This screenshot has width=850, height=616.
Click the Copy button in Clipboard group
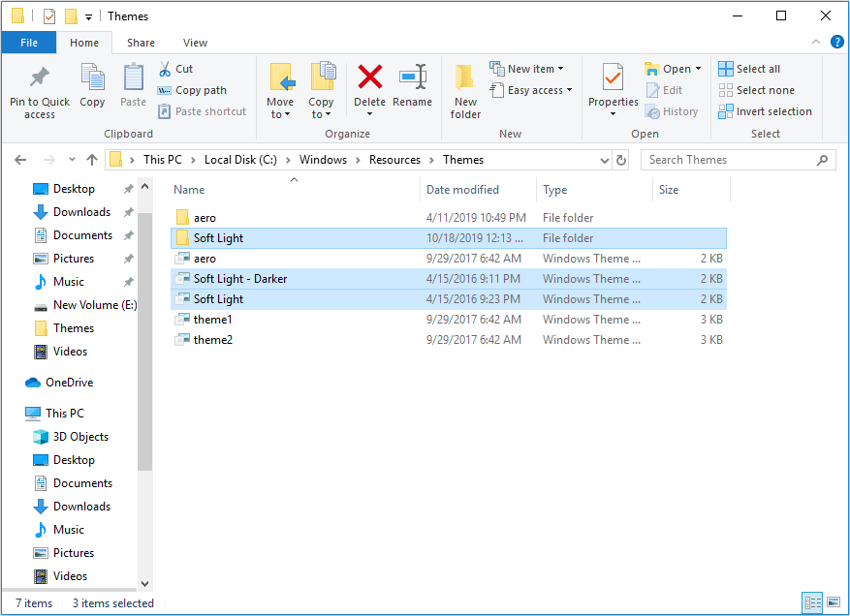coord(92,85)
